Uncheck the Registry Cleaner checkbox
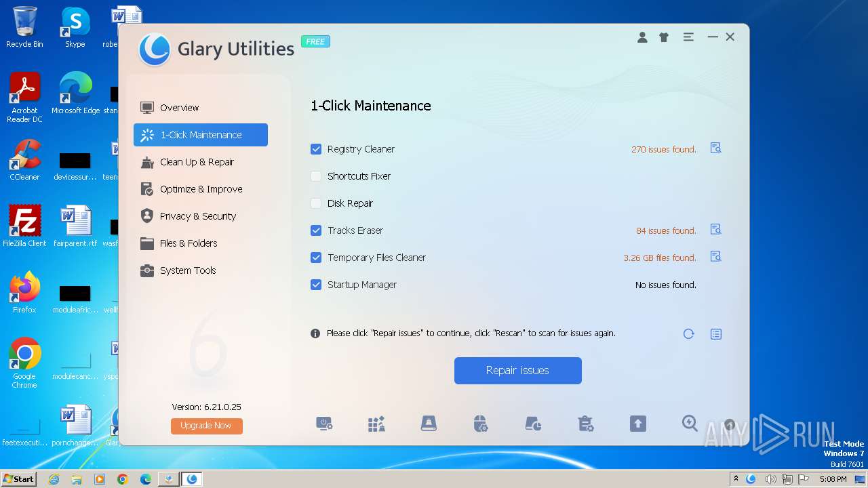 pos(316,149)
